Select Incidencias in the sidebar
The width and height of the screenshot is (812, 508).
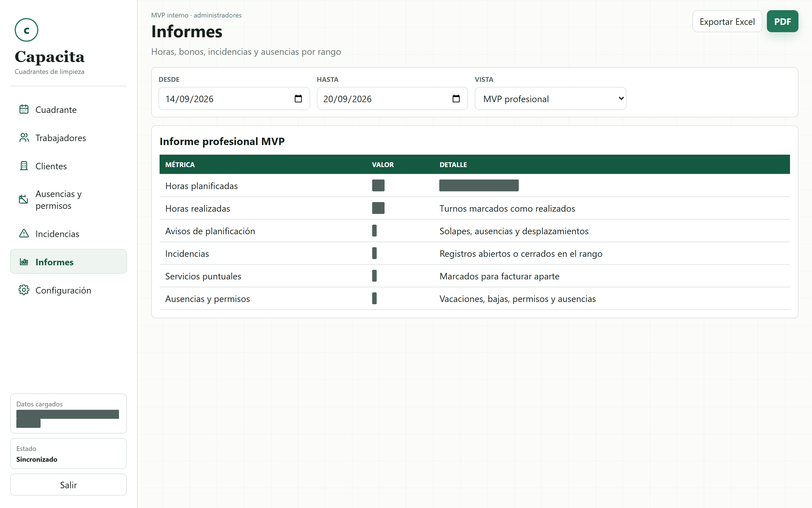69,233
